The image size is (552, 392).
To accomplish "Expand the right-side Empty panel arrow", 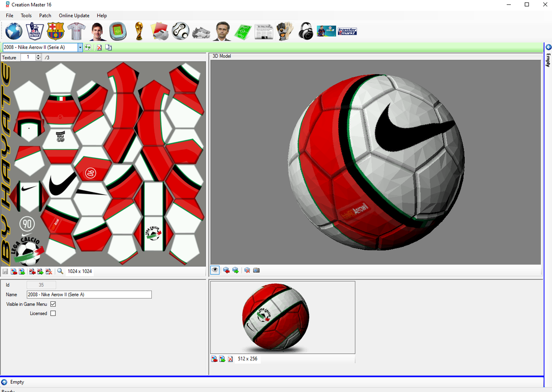I will [549, 47].
